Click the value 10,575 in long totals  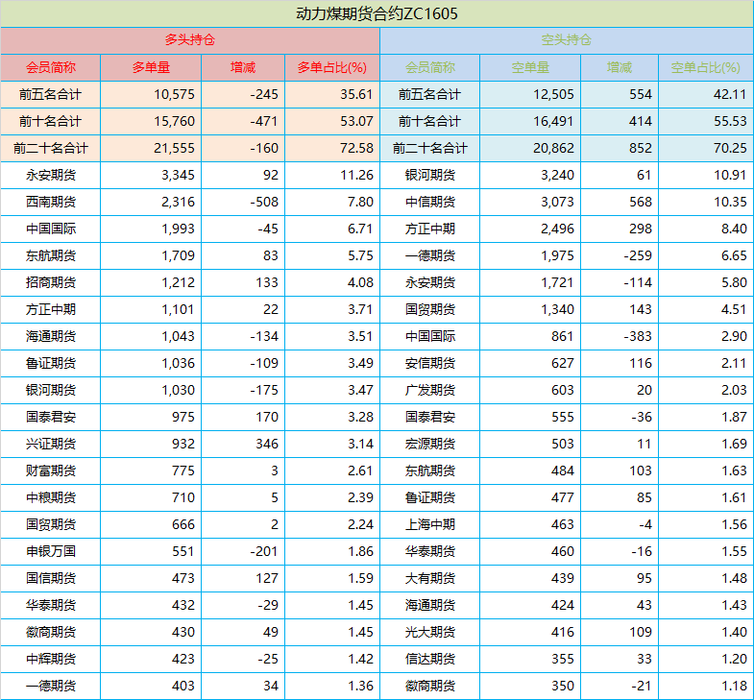pyautogui.click(x=174, y=94)
